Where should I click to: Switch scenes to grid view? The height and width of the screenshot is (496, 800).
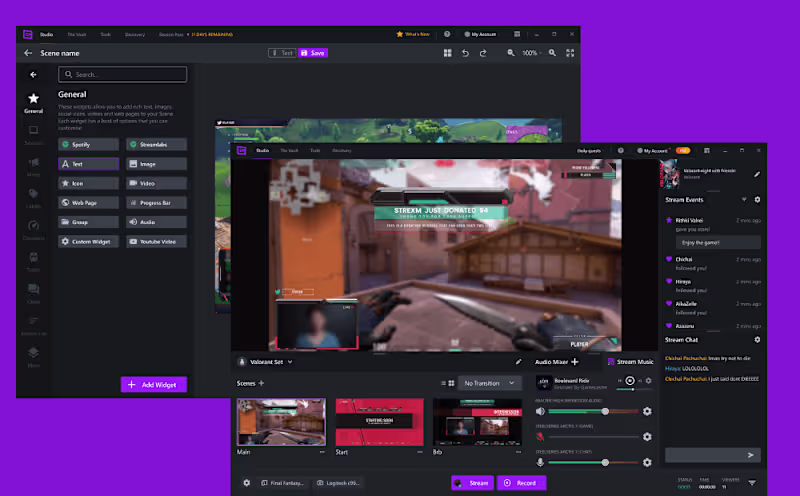tap(451, 383)
